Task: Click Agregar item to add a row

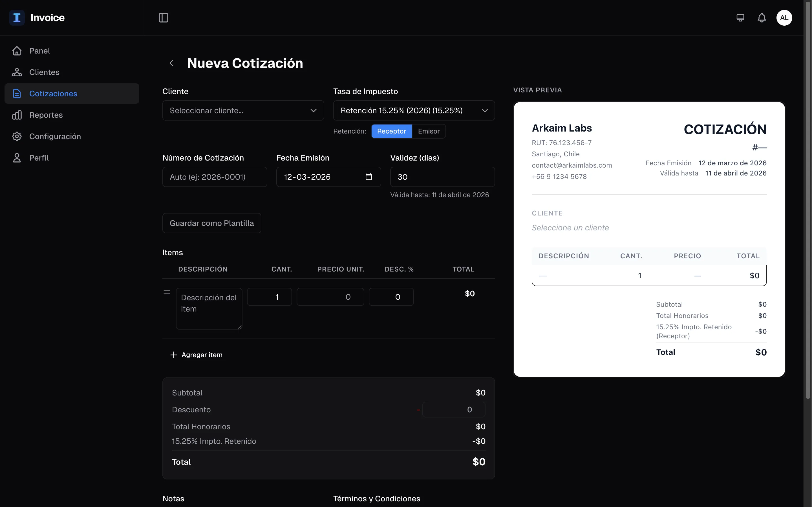Action: click(196, 355)
